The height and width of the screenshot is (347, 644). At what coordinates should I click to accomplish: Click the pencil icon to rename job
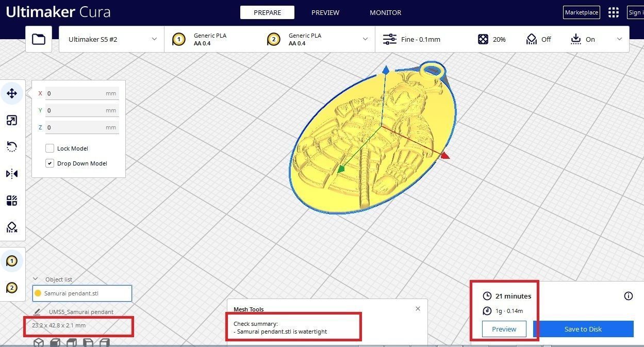[x=37, y=312]
